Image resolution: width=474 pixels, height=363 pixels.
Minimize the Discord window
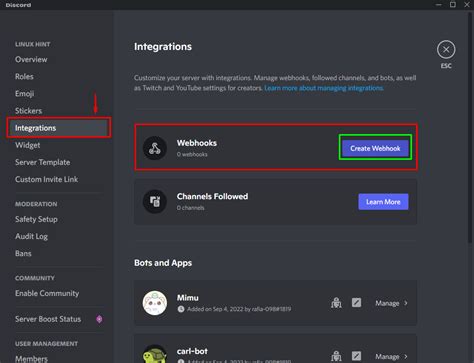pyautogui.click(x=439, y=4)
